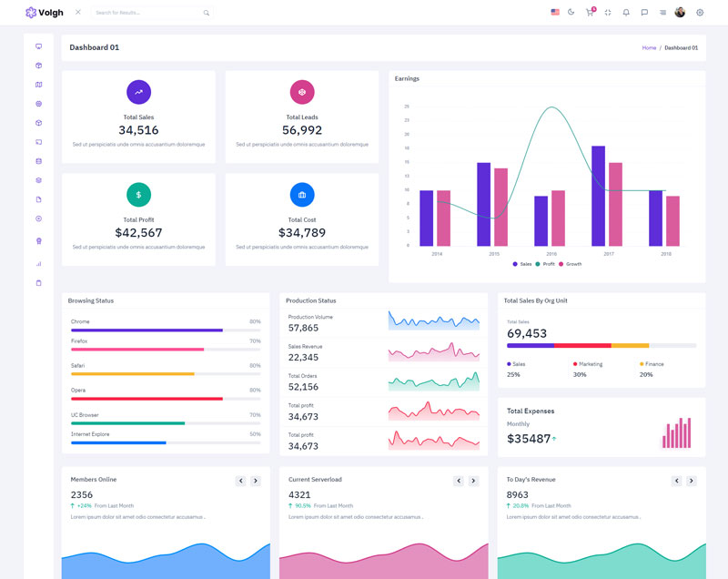Click the bar chart icon in sidebar
This screenshot has height=579, width=728.
38,264
